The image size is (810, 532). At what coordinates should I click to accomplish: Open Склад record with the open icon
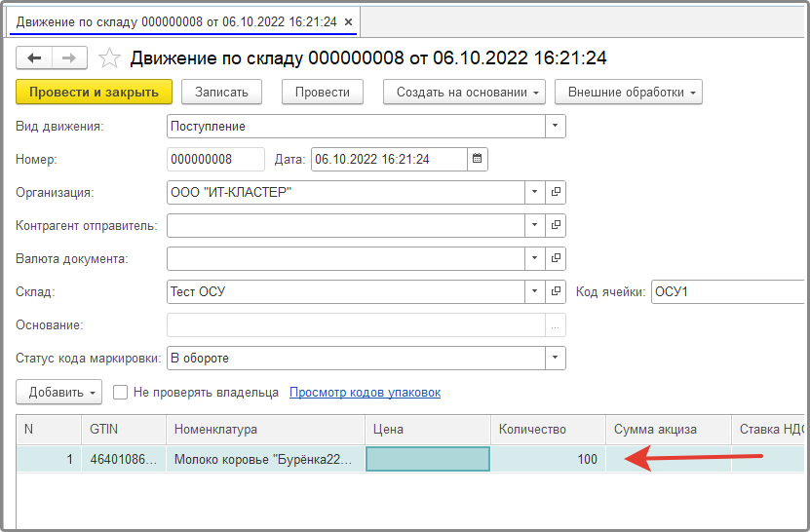pos(556,292)
